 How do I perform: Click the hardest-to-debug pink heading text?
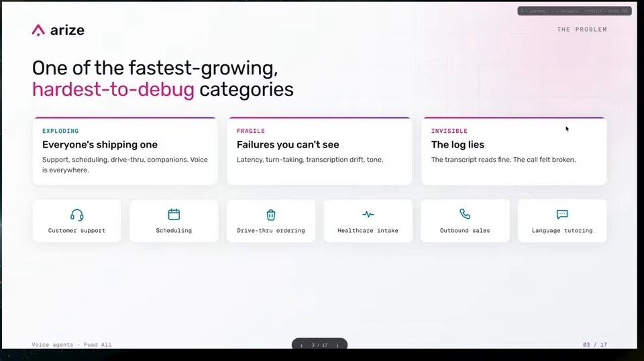(x=113, y=89)
